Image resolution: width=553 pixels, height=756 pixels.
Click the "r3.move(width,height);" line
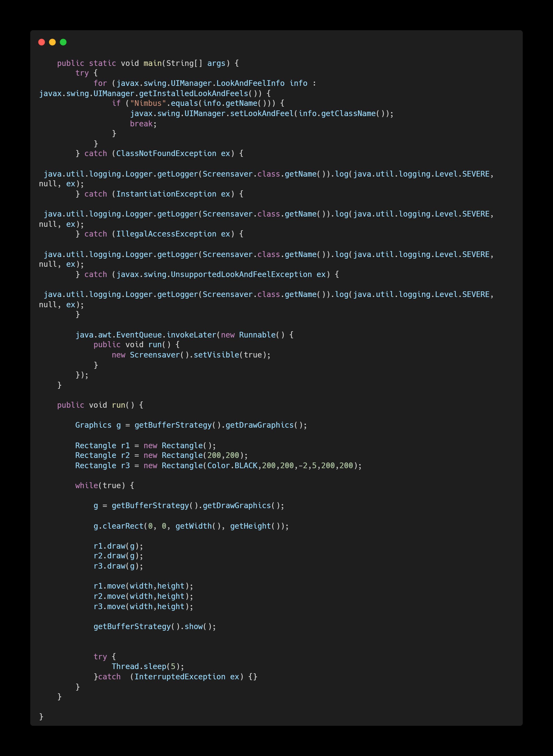[143, 606]
